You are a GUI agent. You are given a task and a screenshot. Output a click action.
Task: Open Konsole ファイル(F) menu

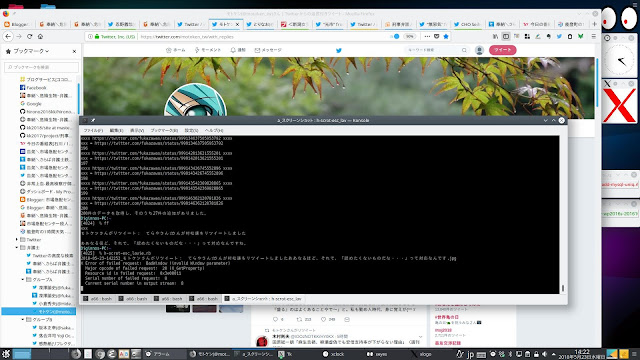[x=93, y=130]
